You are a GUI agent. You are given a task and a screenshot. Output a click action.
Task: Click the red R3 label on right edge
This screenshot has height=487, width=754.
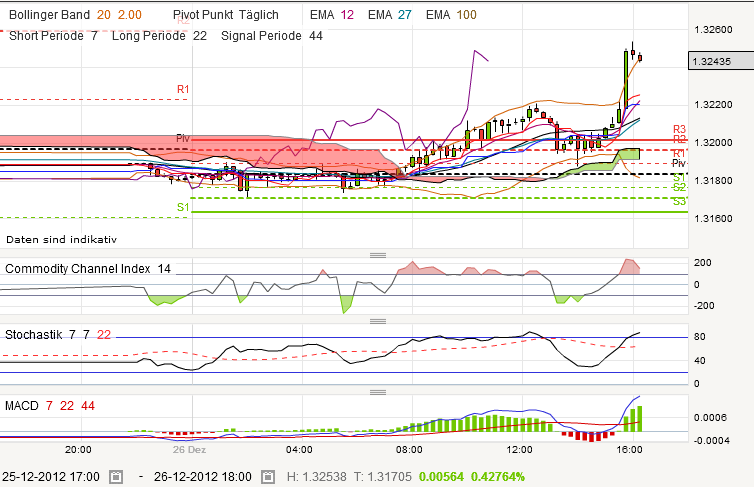point(679,129)
